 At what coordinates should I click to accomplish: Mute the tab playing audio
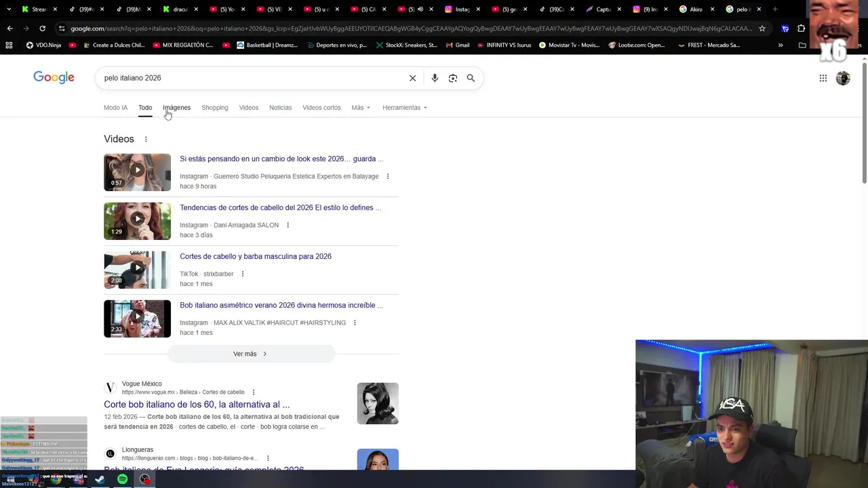[420, 9]
